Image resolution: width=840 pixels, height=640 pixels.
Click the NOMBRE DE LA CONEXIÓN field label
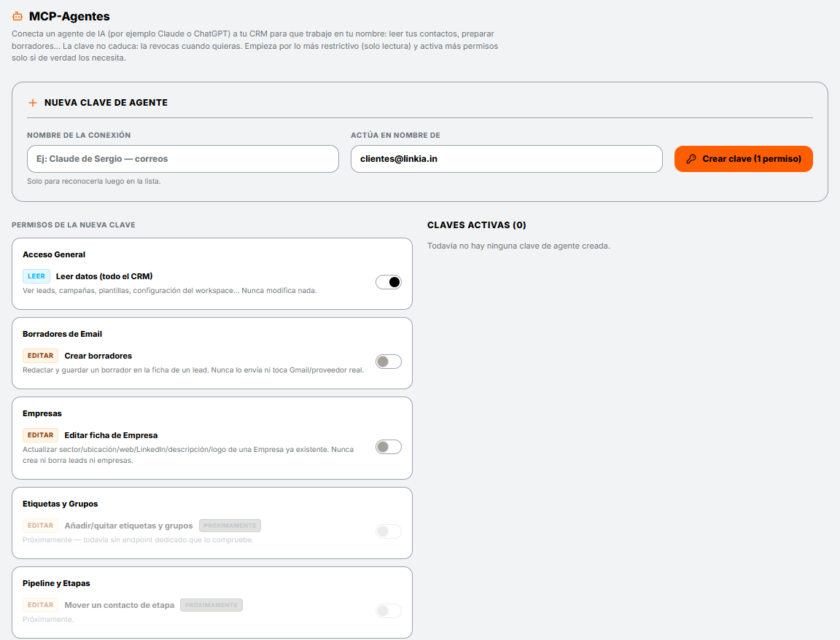[x=79, y=135]
